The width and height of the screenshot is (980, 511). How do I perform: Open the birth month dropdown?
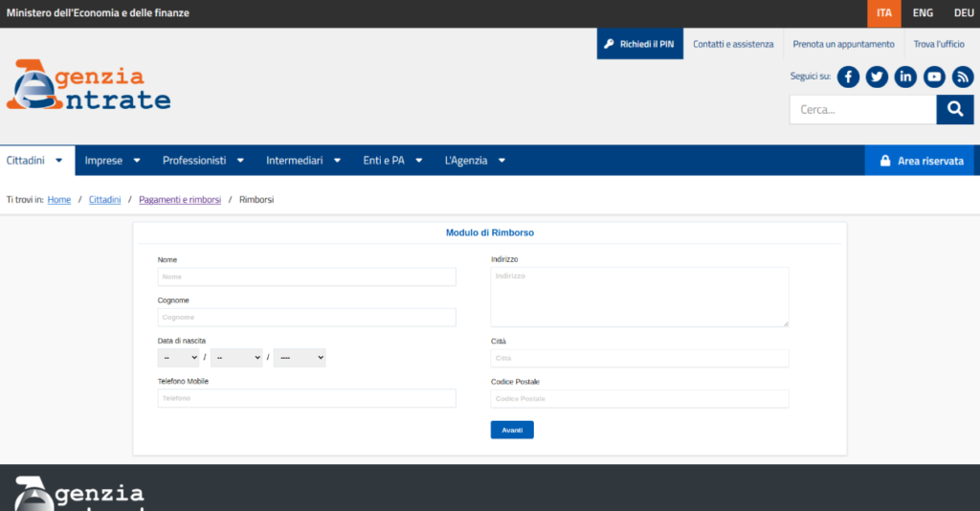point(236,357)
